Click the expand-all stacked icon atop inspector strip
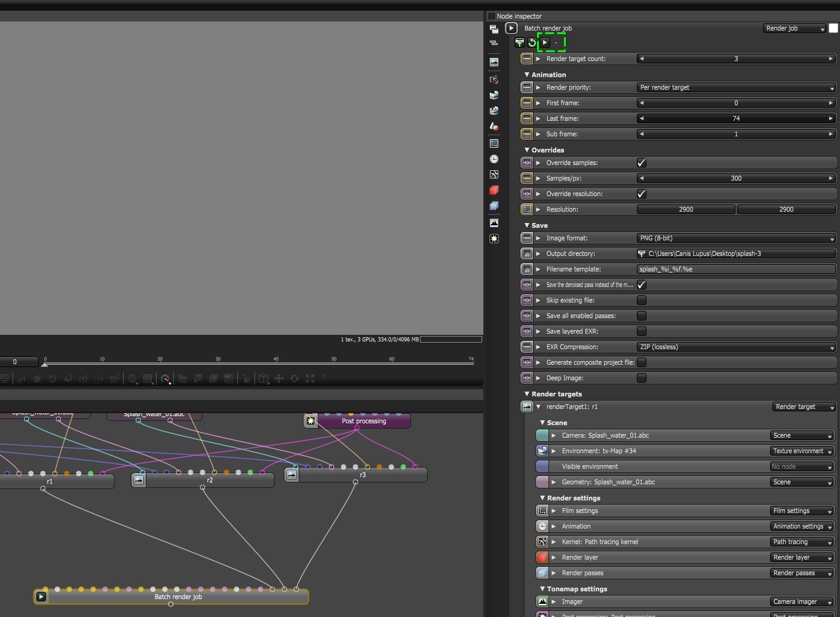Viewport: 840px width, 617px height. click(493, 29)
